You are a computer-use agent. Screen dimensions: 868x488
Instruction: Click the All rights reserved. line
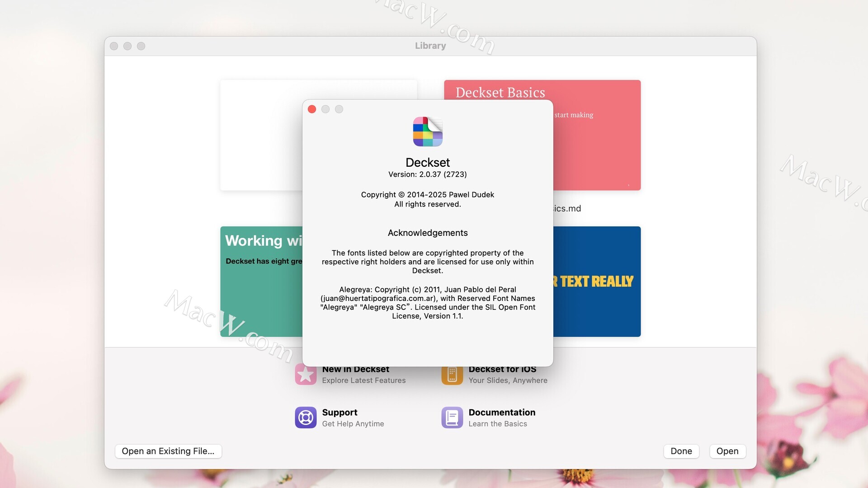click(428, 204)
